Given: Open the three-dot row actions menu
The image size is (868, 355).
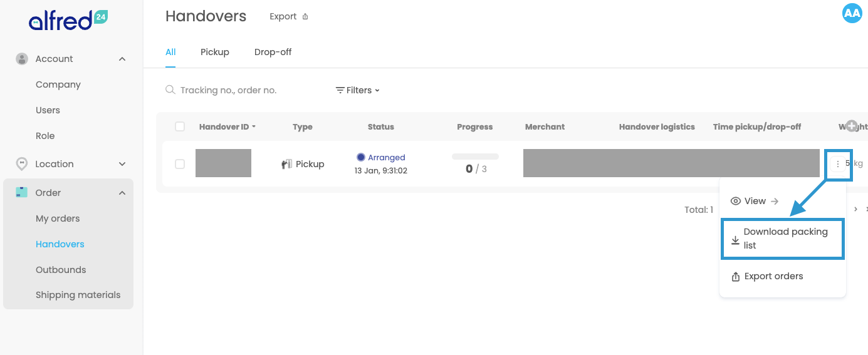Looking at the screenshot, I should (x=838, y=164).
